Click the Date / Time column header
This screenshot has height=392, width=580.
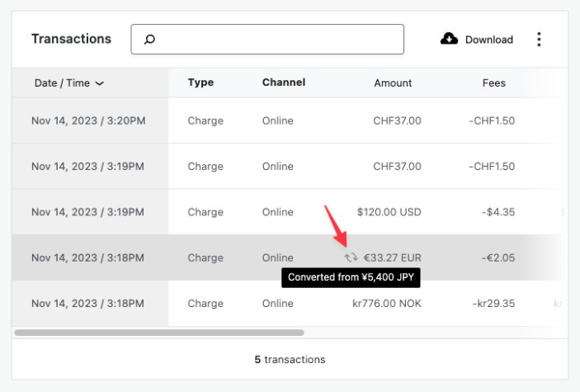pos(69,83)
